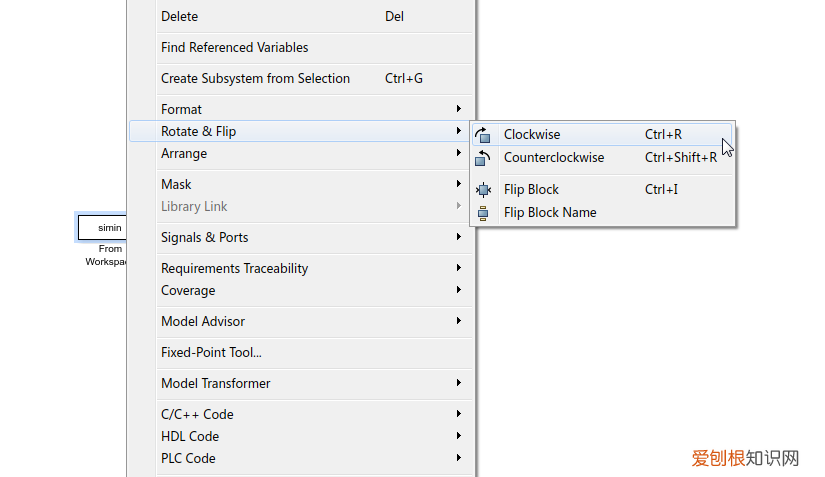Image resolution: width=825 pixels, height=477 pixels.
Task: Expand the Model Transformer submenu
Action: tap(216, 383)
